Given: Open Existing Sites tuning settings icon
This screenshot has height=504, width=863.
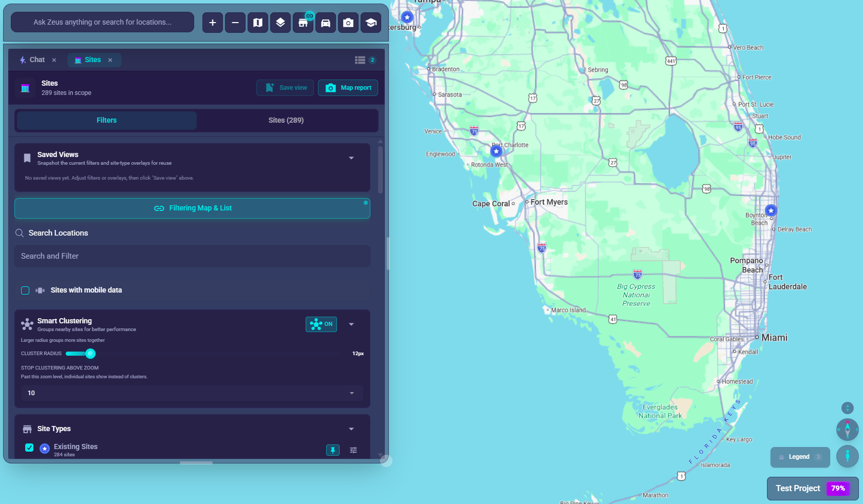Looking at the screenshot, I should (x=353, y=450).
